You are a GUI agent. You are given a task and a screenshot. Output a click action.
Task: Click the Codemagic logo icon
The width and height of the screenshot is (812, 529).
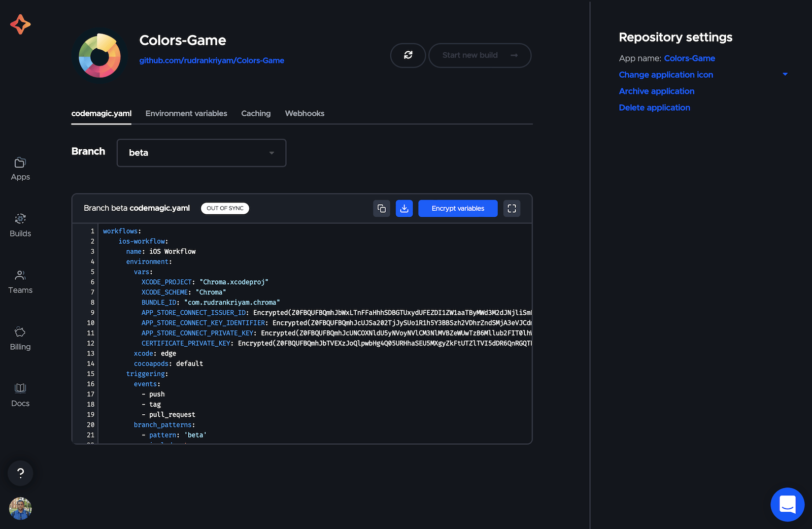20,24
